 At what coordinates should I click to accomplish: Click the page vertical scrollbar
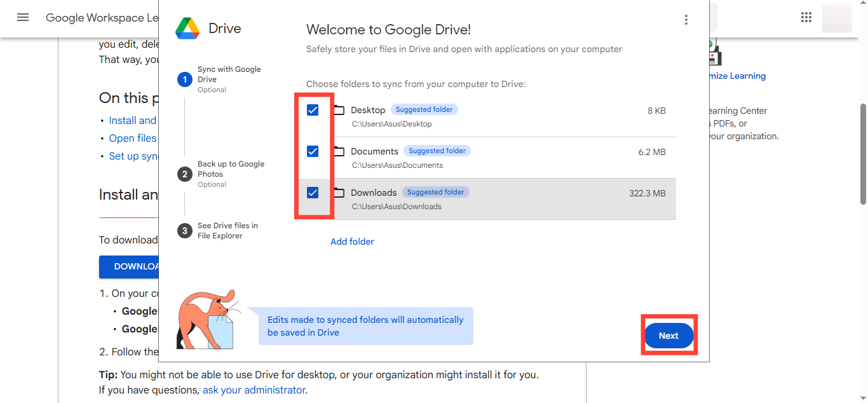863,154
